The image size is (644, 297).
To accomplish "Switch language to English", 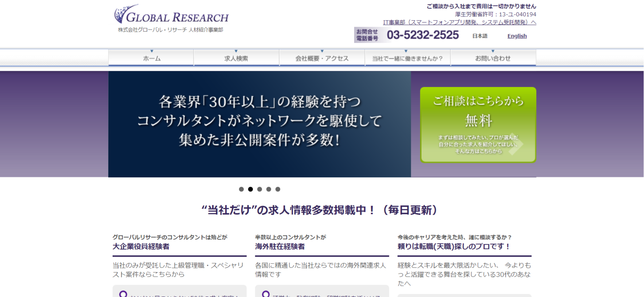I will coord(517,36).
